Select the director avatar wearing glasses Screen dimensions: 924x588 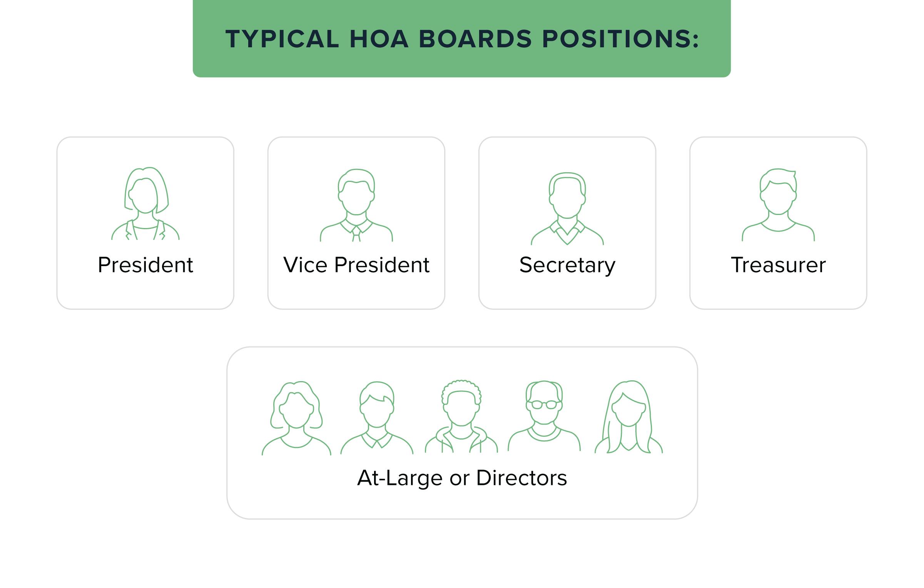pyautogui.click(x=544, y=416)
